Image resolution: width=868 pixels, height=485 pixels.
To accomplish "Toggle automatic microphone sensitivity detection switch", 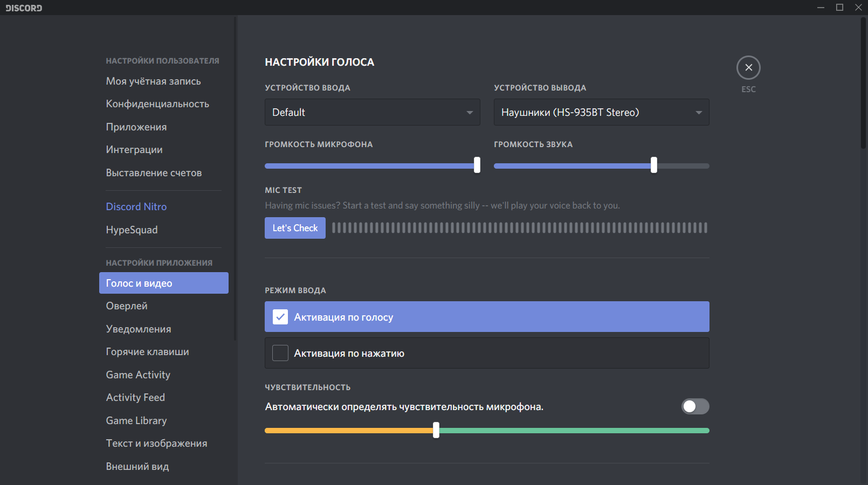I will click(x=695, y=406).
